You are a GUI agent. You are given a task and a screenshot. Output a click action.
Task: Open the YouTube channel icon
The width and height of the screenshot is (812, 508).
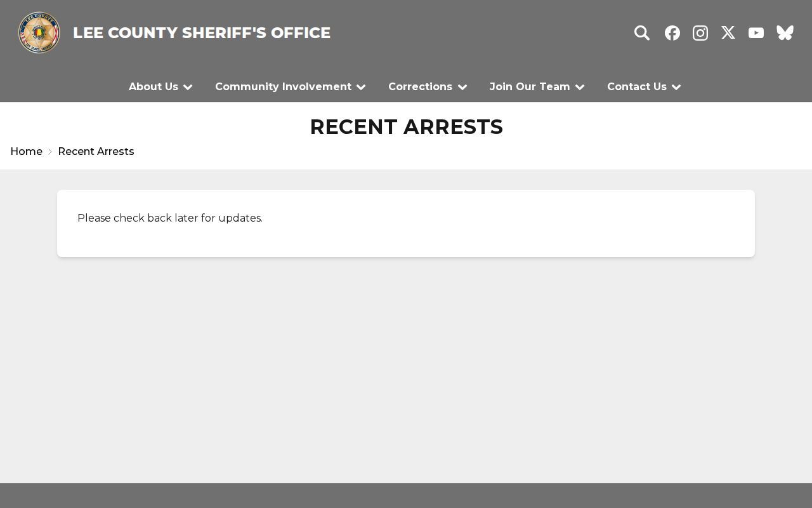click(x=756, y=33)
